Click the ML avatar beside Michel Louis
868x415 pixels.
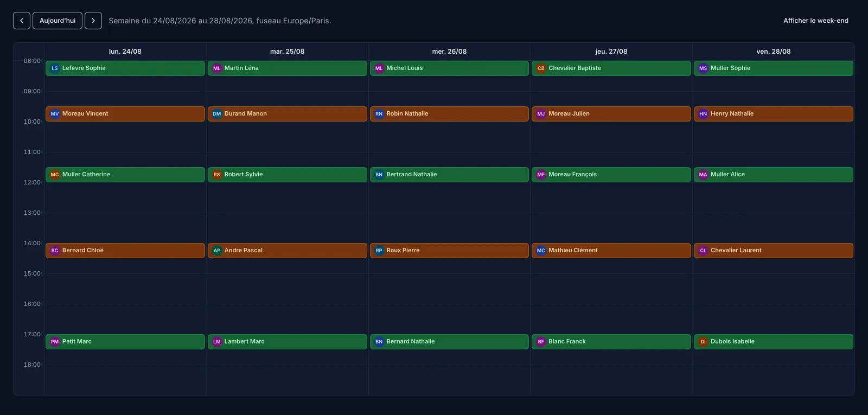coord(379,68)
